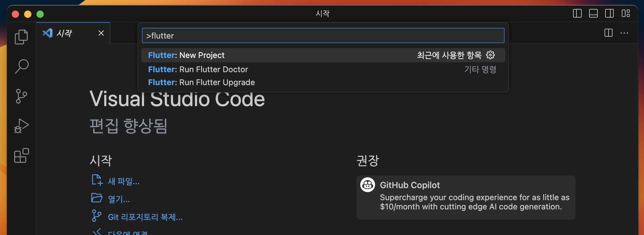644x235 pixels.
Task: Select the 시작 welcome tab
Action: tap(73, 33)
